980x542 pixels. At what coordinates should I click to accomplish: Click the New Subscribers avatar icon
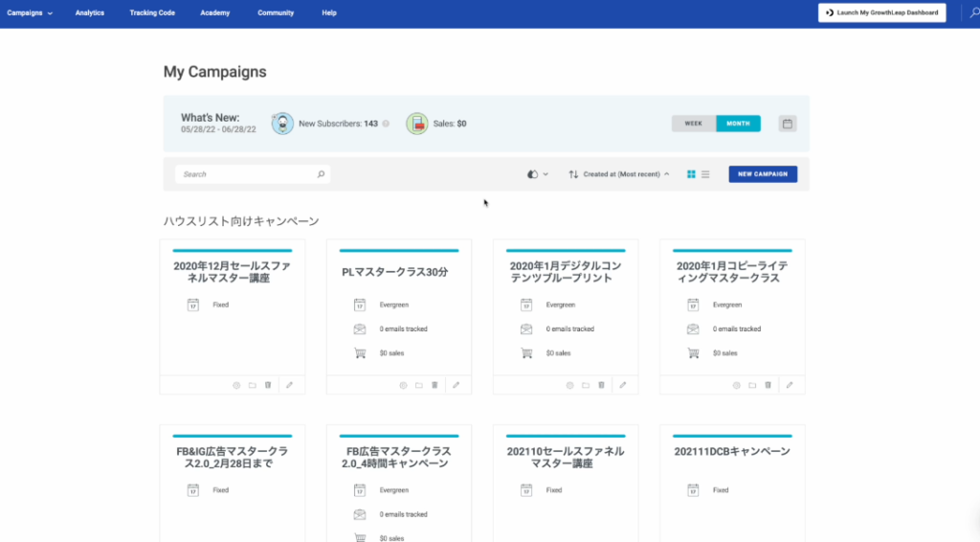(x=282, y=124)
